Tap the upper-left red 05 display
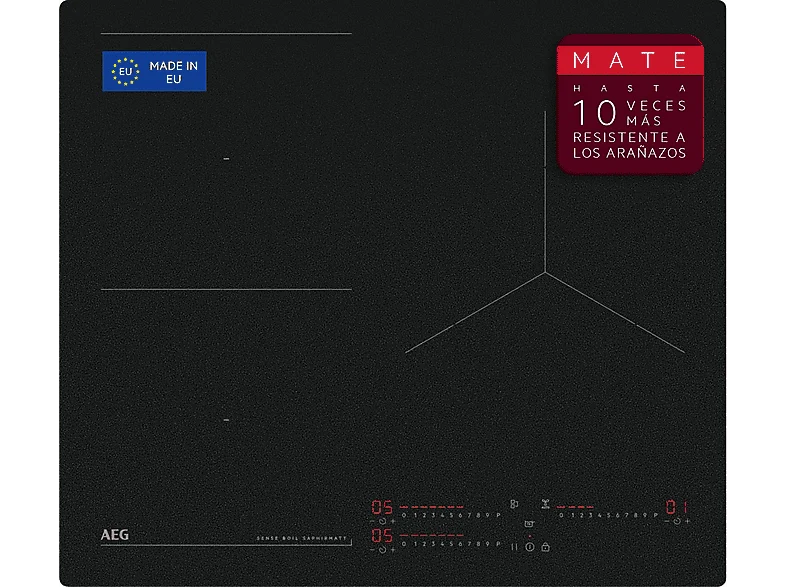This screenshot has width=786, height=587. 382,507
